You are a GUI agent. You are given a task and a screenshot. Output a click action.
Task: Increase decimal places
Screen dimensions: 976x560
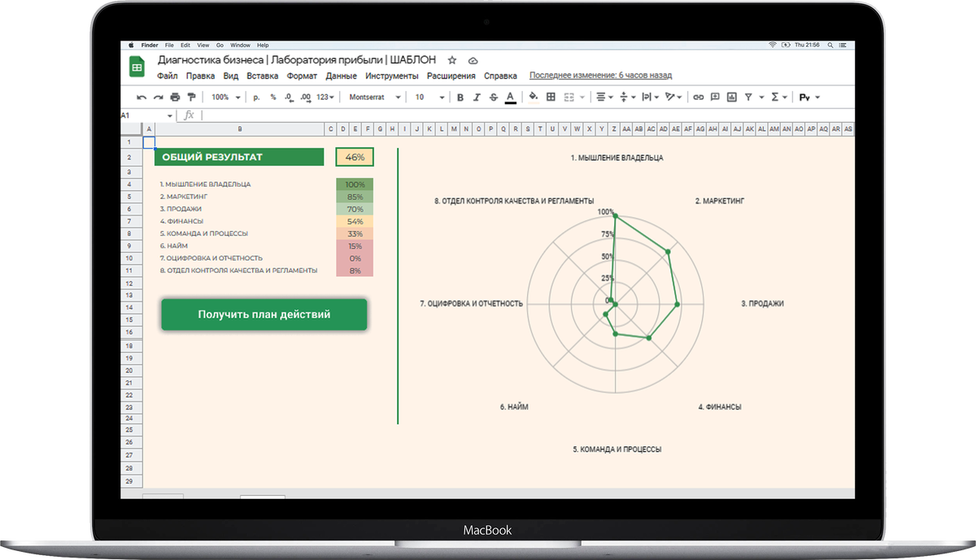(x=306, y=98)
